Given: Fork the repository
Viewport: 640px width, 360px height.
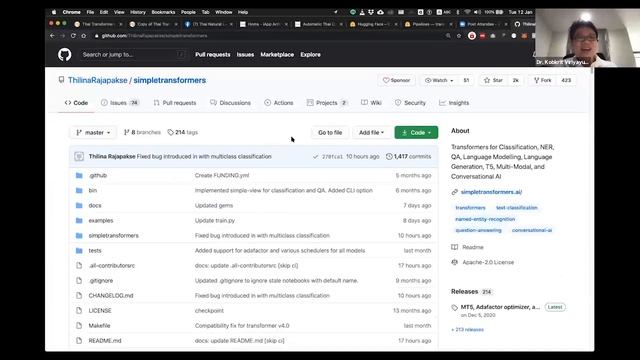Looking at the screenshot, I should pos(542,80).
